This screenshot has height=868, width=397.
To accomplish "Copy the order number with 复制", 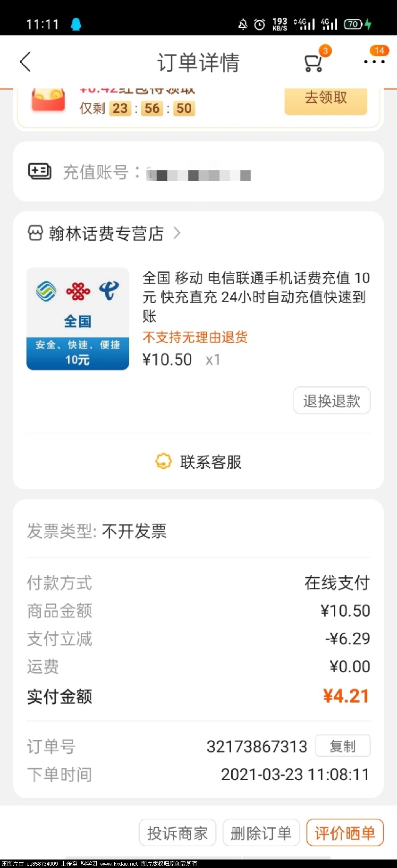I will (343, 746).
